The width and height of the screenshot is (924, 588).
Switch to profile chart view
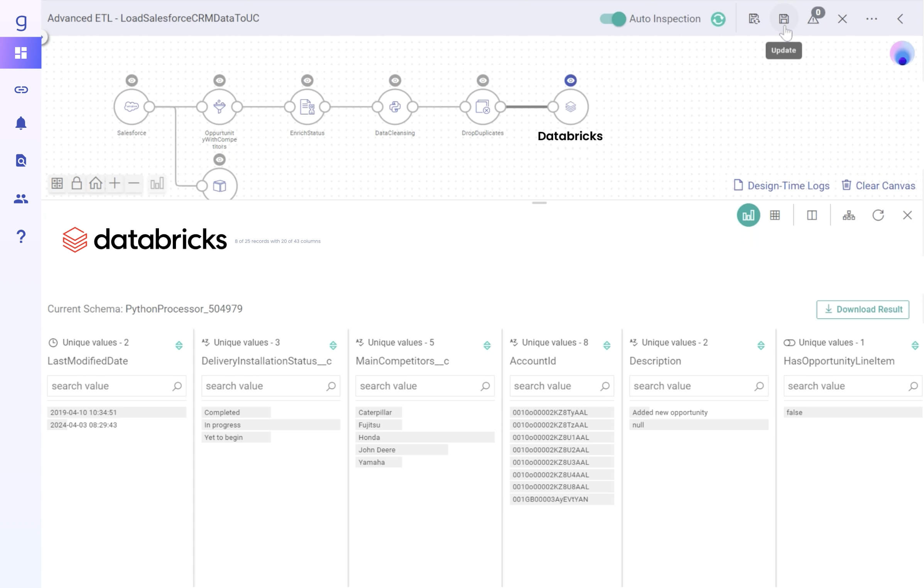point(748,215)
